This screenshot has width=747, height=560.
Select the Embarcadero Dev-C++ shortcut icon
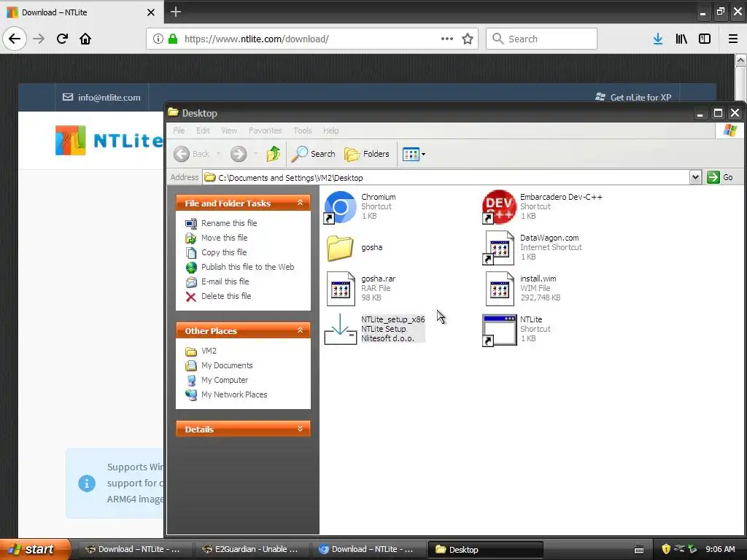tap(499, 207)
